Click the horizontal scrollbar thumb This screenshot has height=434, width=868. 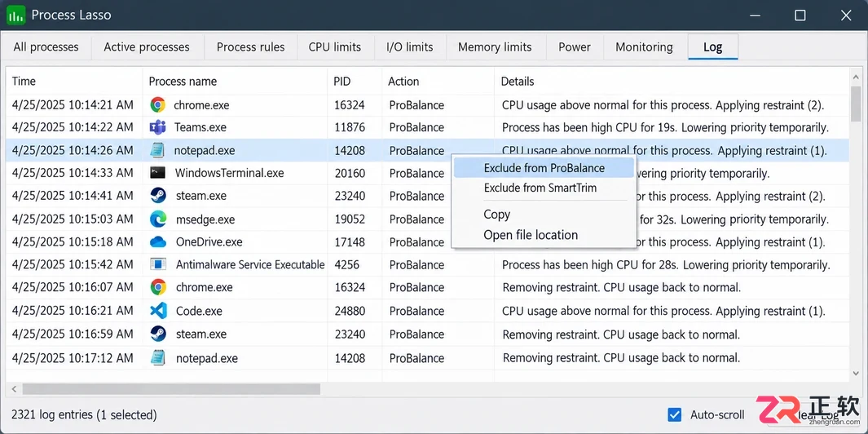[170, 389]
